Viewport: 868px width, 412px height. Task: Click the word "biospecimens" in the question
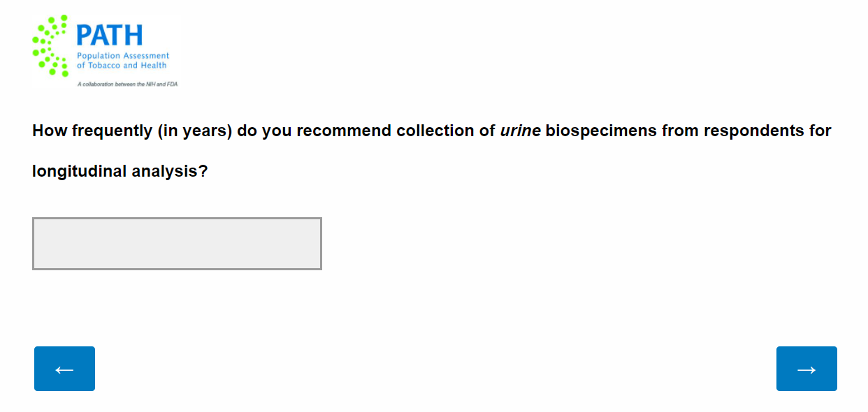pos(600,131)
